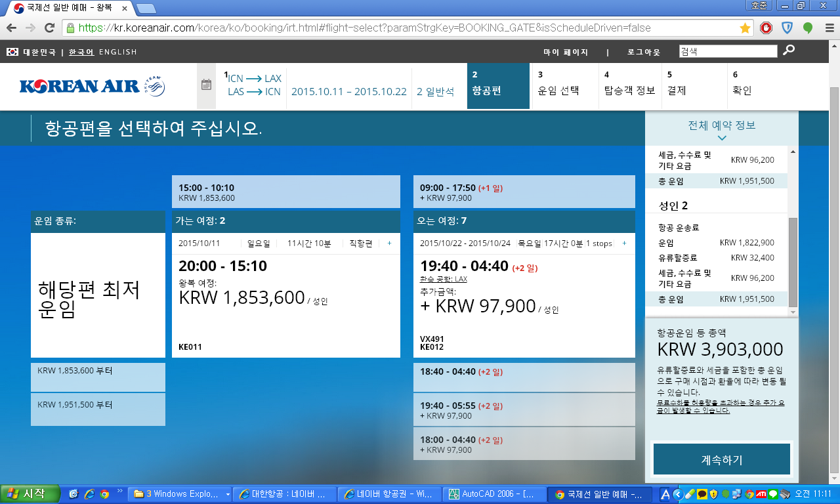Click the Korean Air logo

(93, 86)
